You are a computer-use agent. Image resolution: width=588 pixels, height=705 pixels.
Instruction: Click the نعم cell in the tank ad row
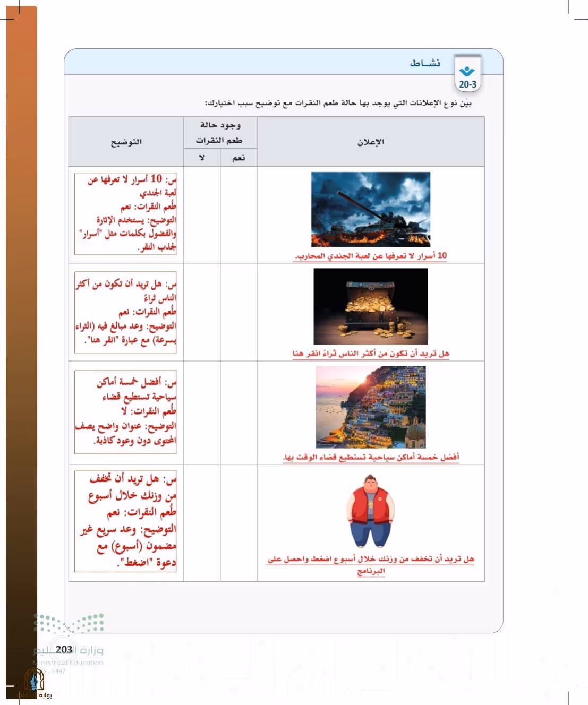238,215
